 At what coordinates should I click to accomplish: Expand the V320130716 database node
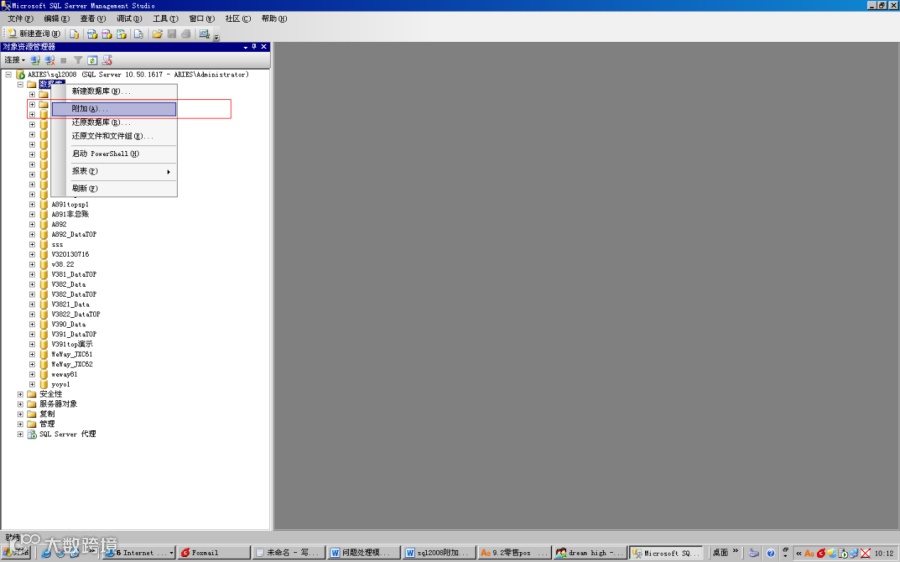coord(32,254)
